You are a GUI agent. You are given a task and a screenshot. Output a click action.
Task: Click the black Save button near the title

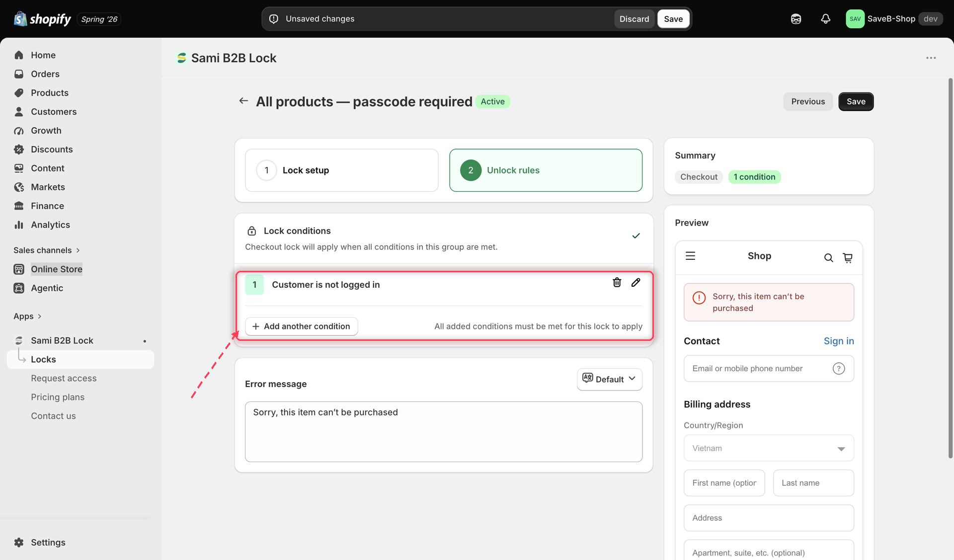(856, 102)
